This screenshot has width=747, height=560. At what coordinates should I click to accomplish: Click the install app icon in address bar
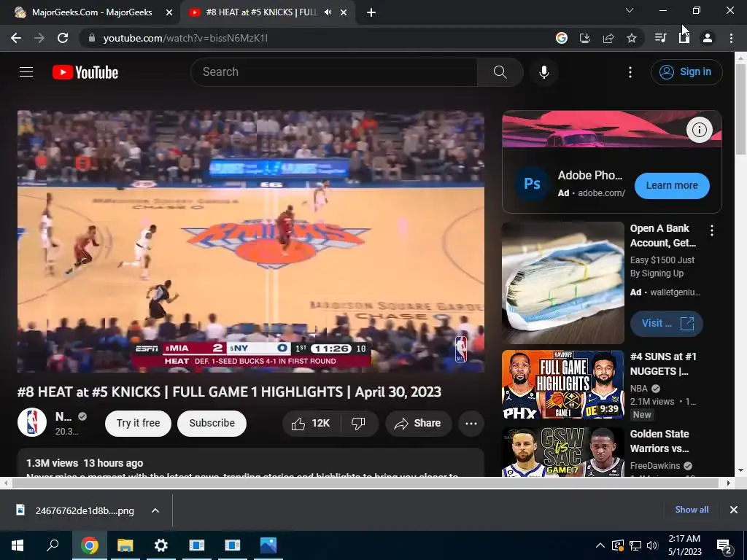click(585, 38)
